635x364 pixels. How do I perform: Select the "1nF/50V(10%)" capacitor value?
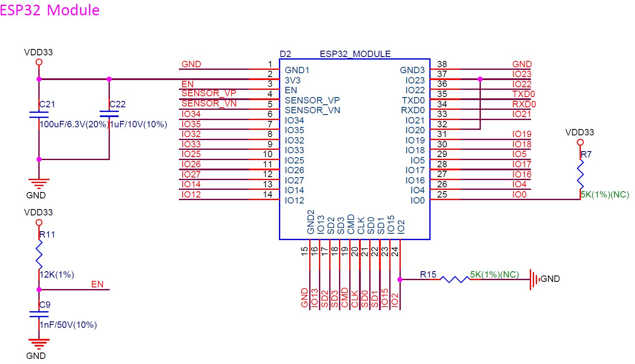69,325
